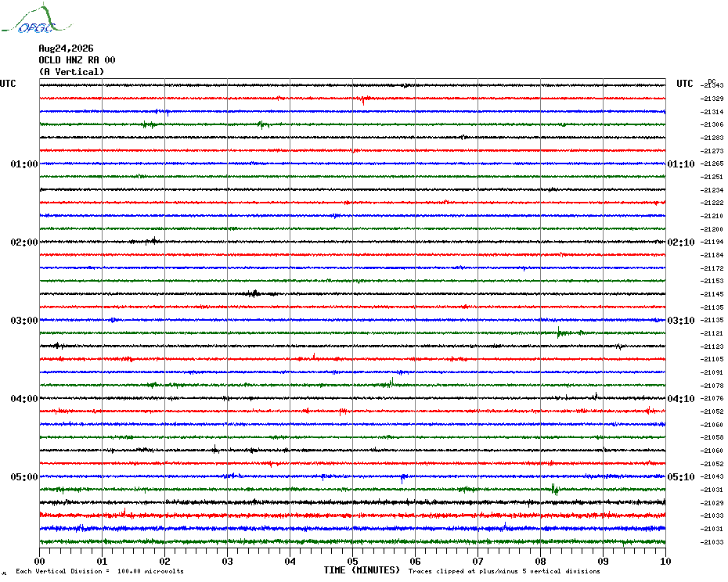Click the DC offset value -21314
The width and height of the screenshot is (728, 582).
(x=712, y=112)
